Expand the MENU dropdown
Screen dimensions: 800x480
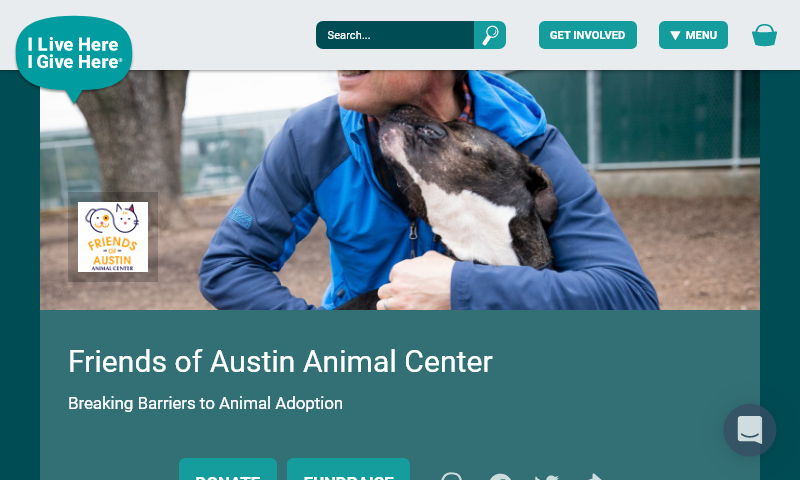693,35
